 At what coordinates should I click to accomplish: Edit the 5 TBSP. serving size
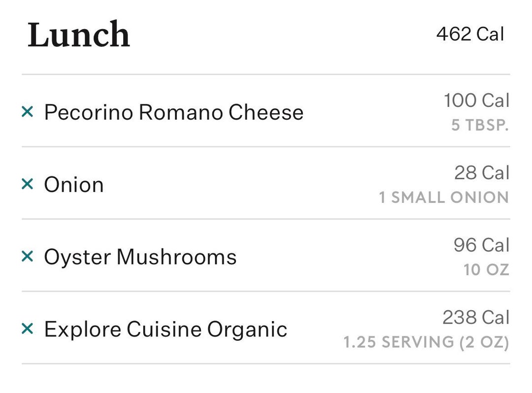coord(480,126)
